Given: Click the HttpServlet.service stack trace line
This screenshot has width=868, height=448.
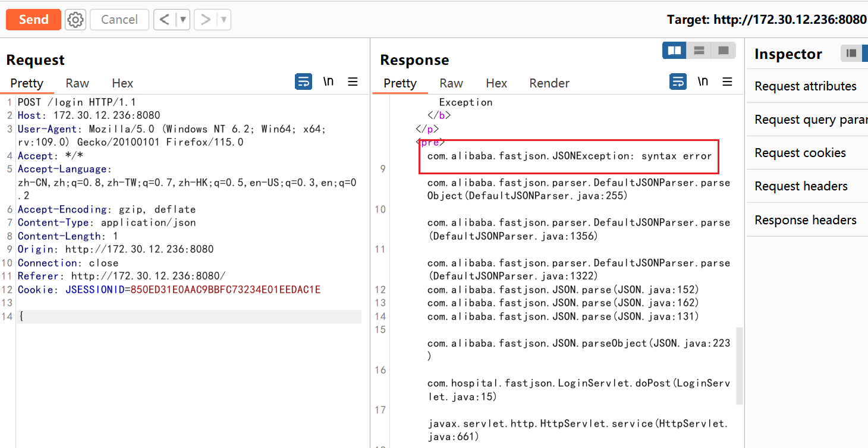Looking at the screenshot, I should [578, 430].
